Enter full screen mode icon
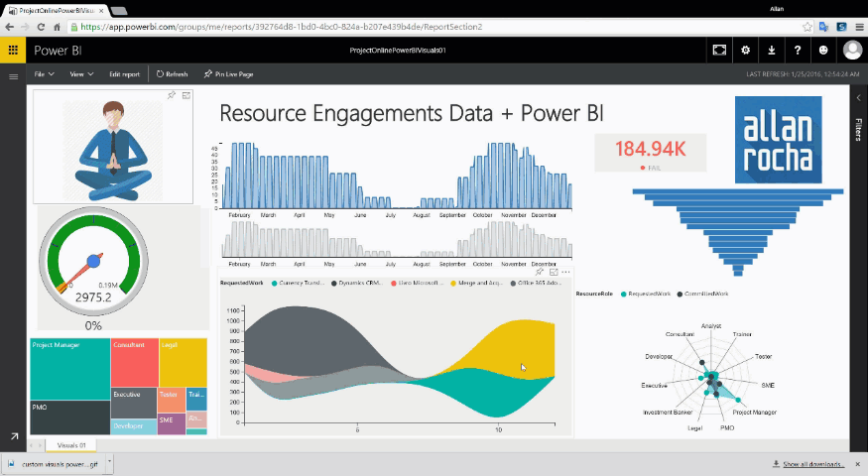 tap(719, 51)
